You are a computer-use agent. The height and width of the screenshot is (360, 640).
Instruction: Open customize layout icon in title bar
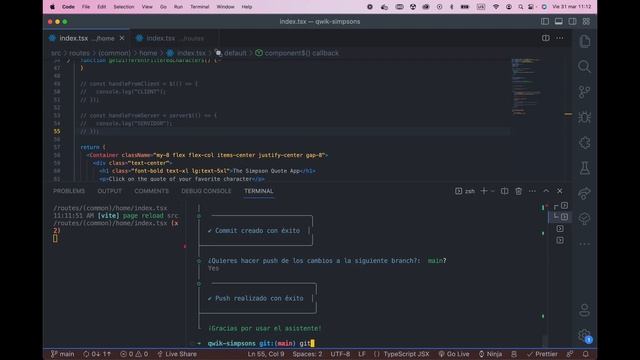pyautogui.click(x=587, y=22)
